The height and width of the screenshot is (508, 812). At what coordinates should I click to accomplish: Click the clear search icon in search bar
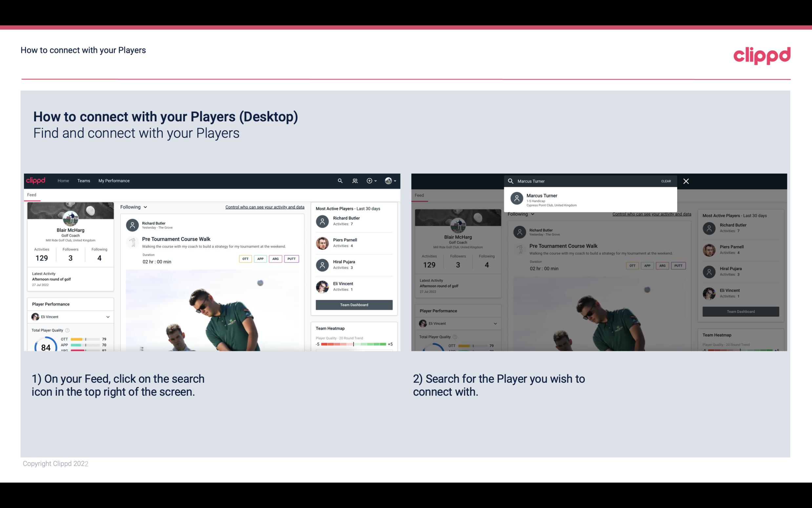pyautogui.click(x=686, y=181)
